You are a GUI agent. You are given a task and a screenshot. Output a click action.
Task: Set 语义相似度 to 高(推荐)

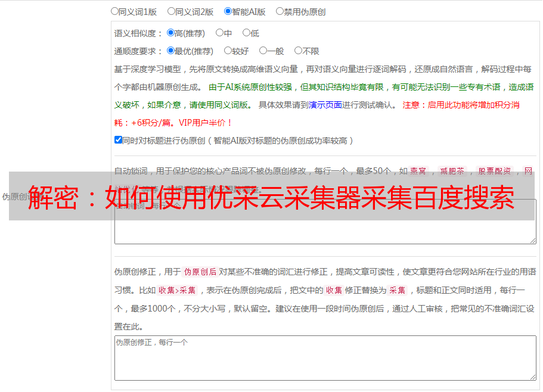tap(170, 33)
